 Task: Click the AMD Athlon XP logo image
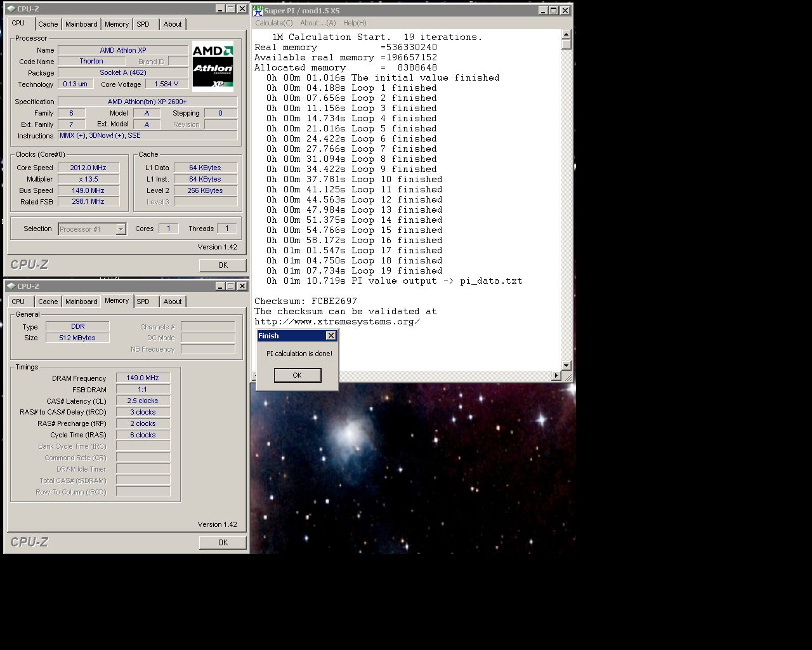click(213, 67)
